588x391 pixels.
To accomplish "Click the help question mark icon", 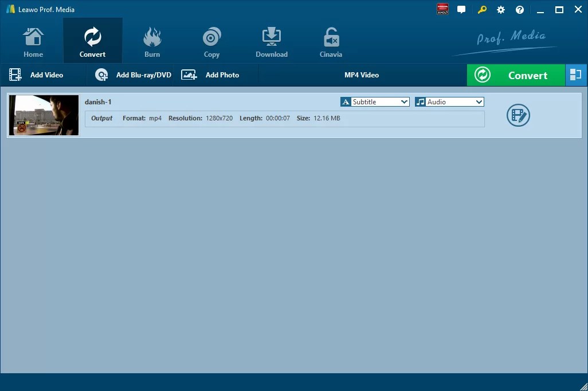I will click(519, 9).
